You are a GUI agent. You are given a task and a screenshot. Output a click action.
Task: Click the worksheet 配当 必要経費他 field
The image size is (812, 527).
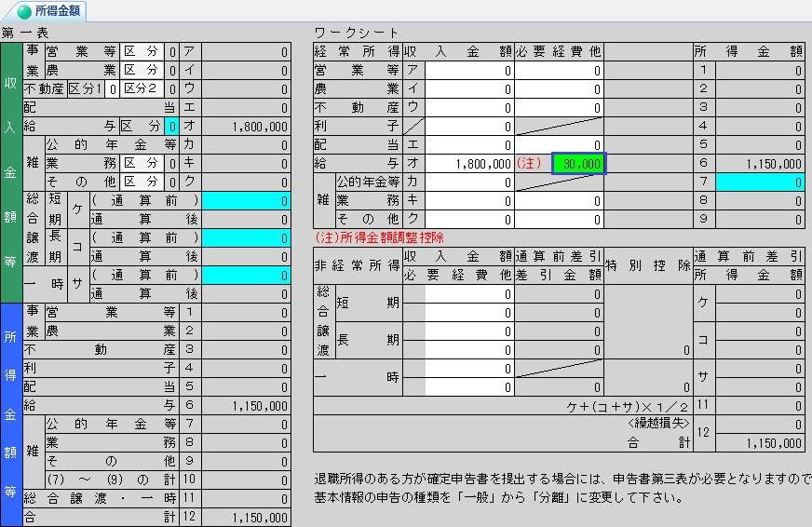[559, 145]
